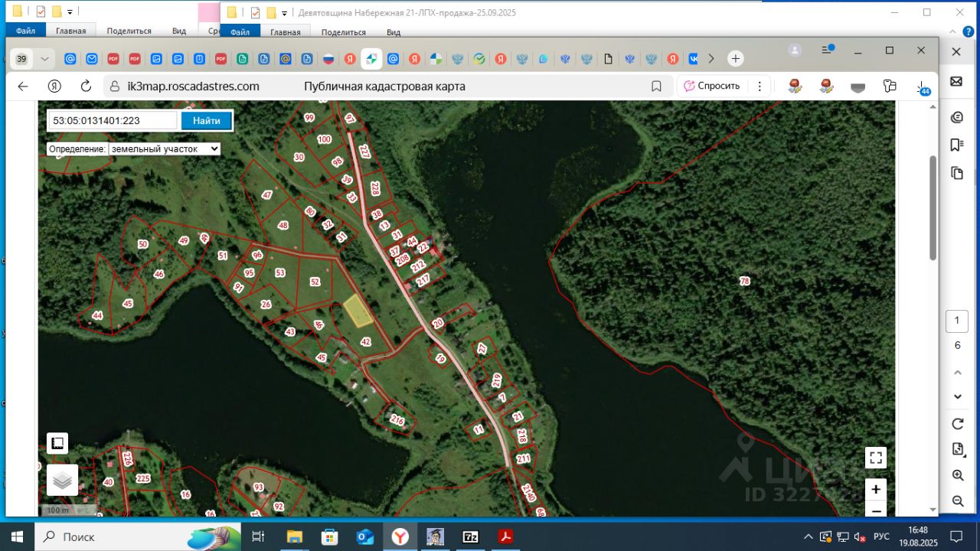Open Вид tab in front Explorer window
The height and width of the screenshot is (551, 980).
pyautogui.click(x=394, y=32)
